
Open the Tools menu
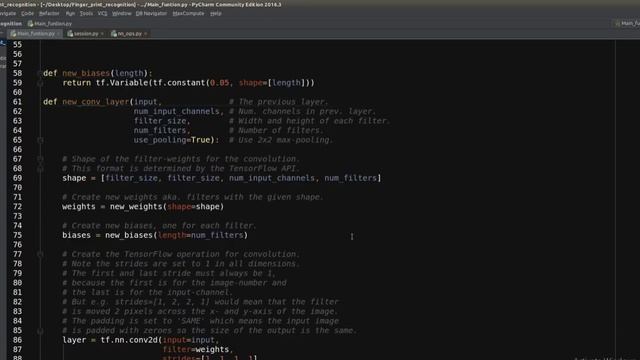coord(86,13)
